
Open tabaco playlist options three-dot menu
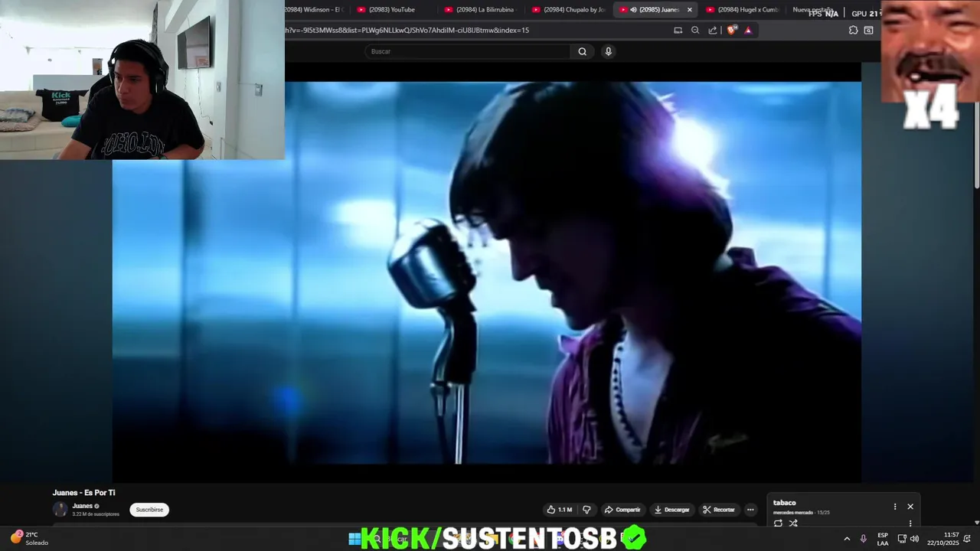pos(894,507)
